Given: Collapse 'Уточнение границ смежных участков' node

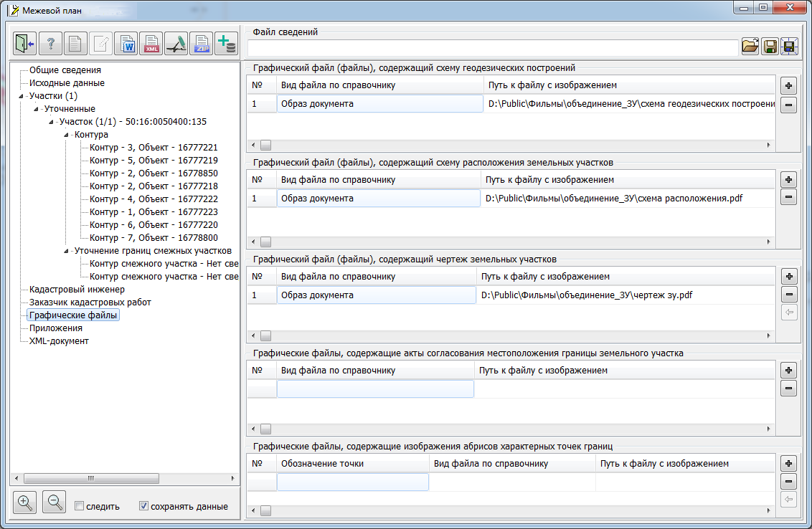Looking at the screenshot, I should click(67, 251).
